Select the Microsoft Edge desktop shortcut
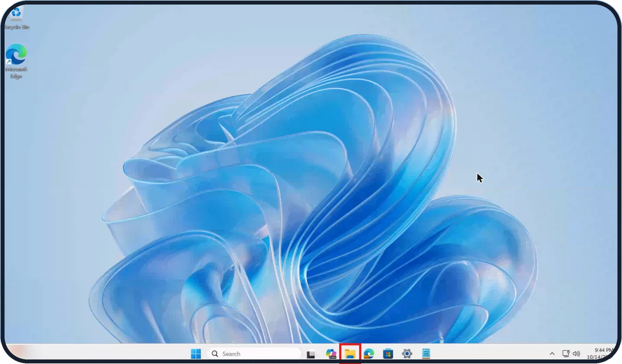 tap(16, 61)
